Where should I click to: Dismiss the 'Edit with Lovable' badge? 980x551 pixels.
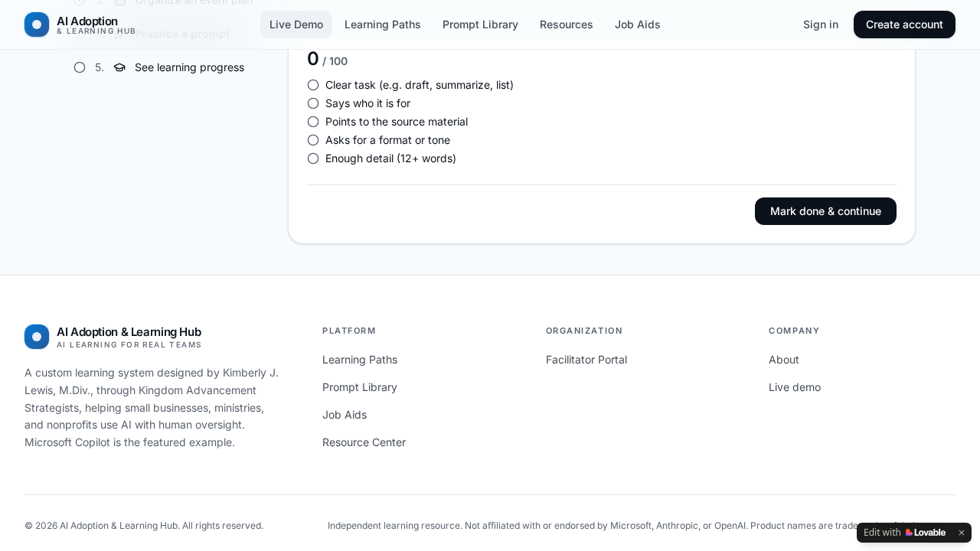coord(962,533)
